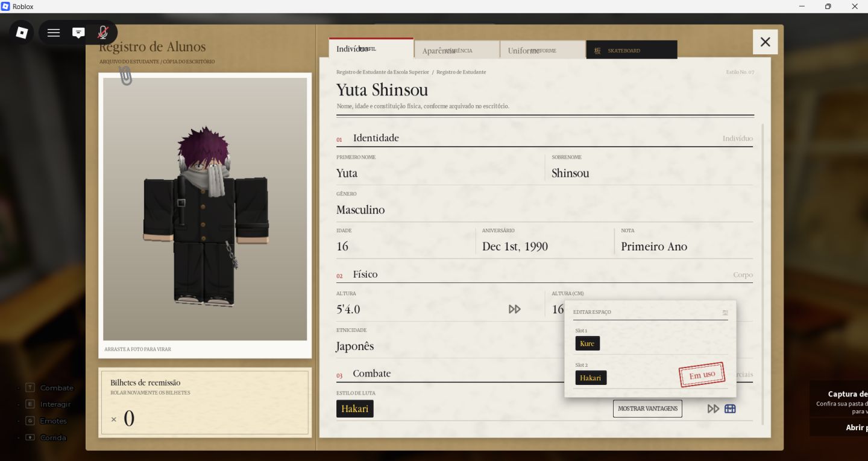868x461 pixels.
Task: Select the Hakari style in Slot 2
Action: (x=591, y=378)
